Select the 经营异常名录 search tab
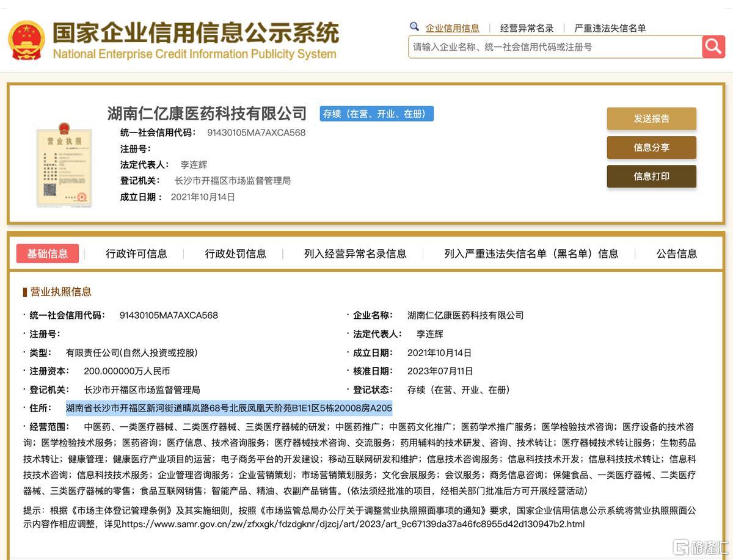 click(x=527, y=28)
